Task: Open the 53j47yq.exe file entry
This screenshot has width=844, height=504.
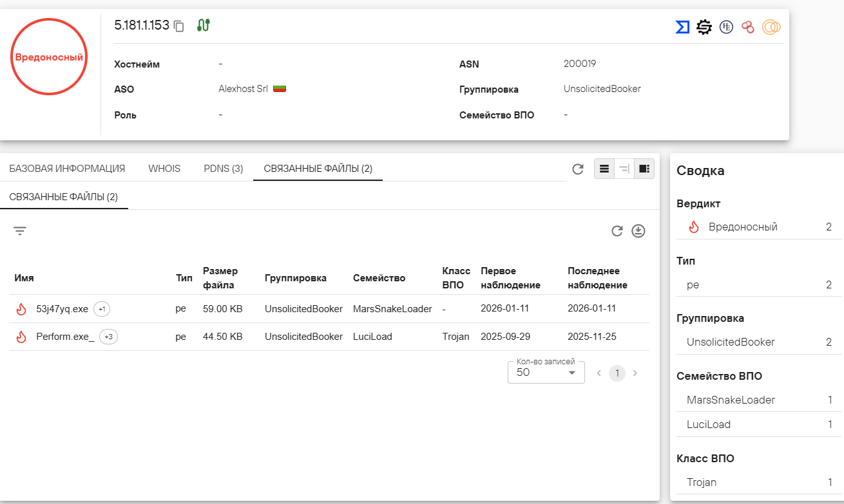Action: point(62,309)
